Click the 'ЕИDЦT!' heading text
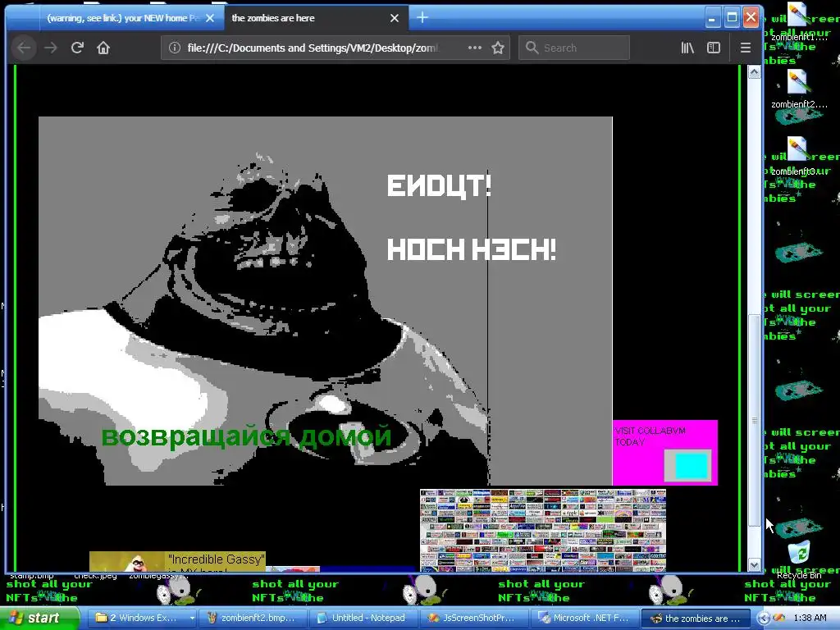Image resolution: width=840 pixels, height=630 pixels. tap(439, 186)
